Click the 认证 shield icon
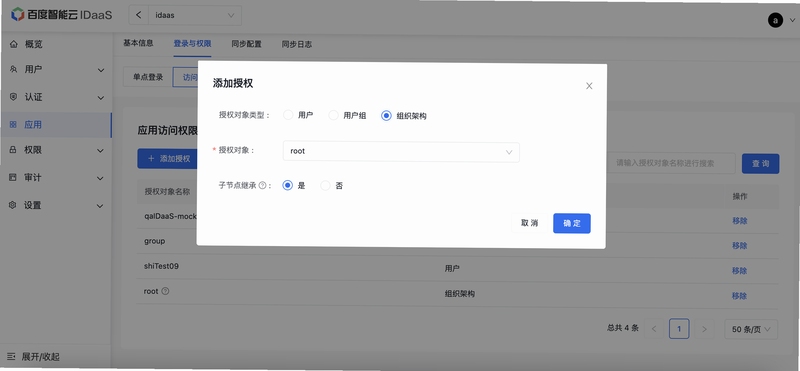The width and height of the screenshot is (800, 371). tap(14, 97)
